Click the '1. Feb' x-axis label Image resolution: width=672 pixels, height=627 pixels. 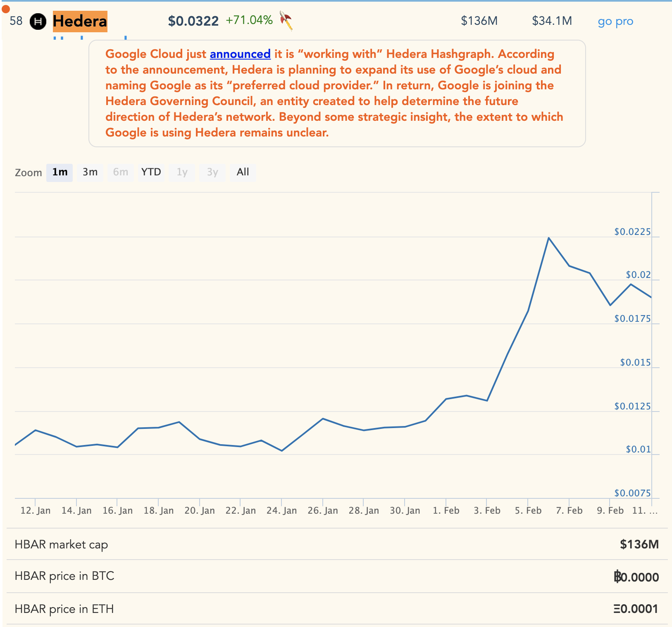(x=446, y=511)
